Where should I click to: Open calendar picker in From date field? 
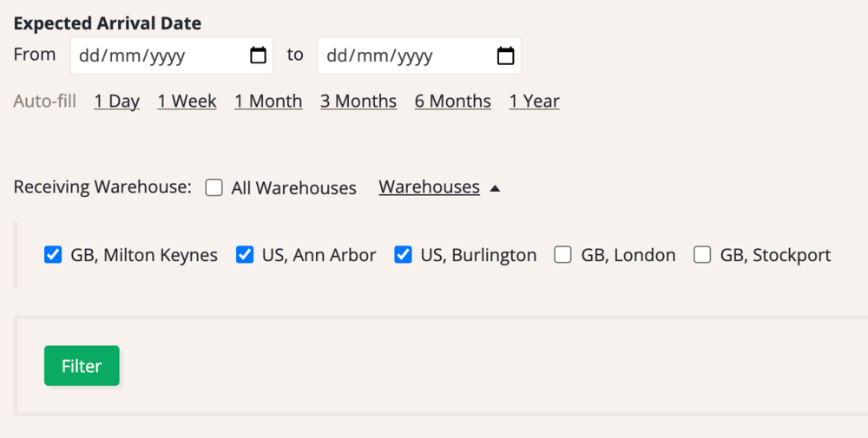point(258,56)
